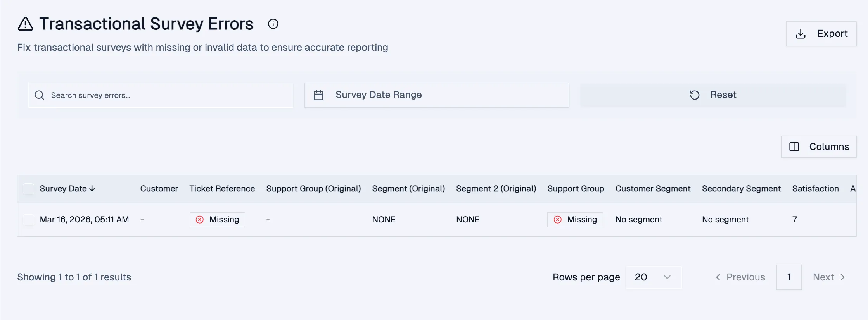Click the Customer column header
Screen dimensions: 868x320
pyautogui.click(x=159, y=189)
